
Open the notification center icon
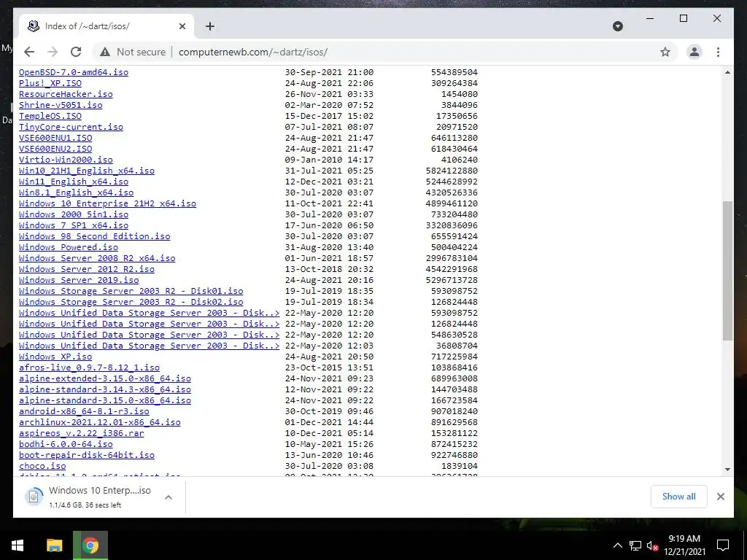coord(723,545)
